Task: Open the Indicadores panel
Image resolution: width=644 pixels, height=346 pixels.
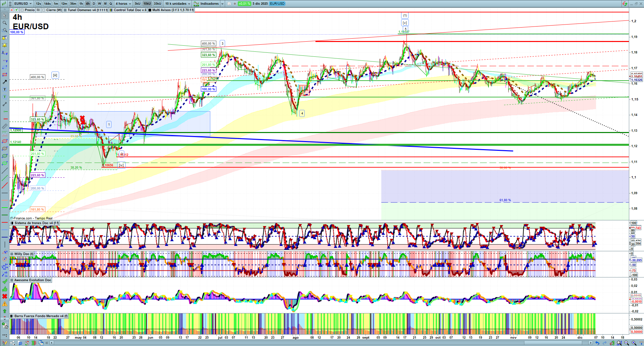Action: tap(209, 4)
